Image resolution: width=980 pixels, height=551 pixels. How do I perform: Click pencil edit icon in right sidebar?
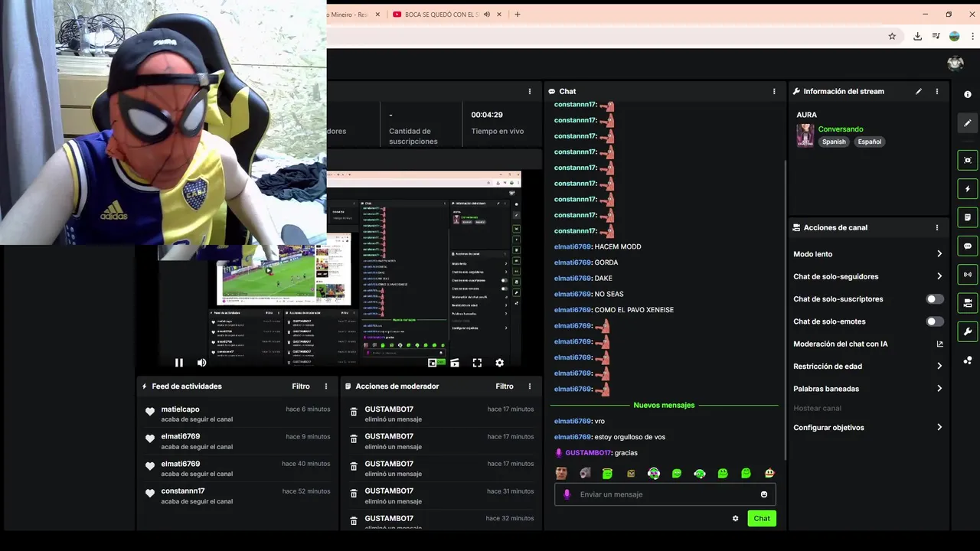[968, 122]
